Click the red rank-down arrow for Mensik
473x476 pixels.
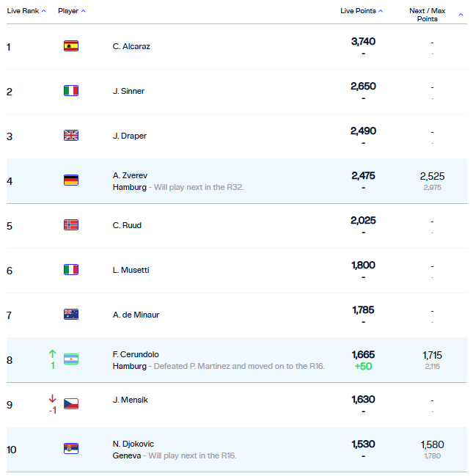(52, 399)
